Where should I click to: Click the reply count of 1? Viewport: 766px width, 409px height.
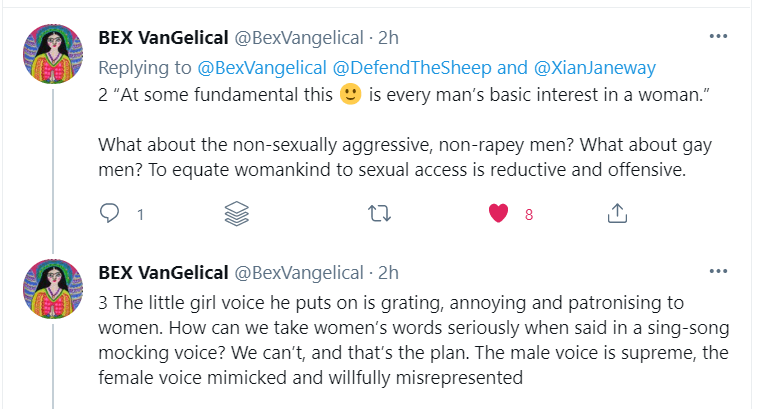140,214
